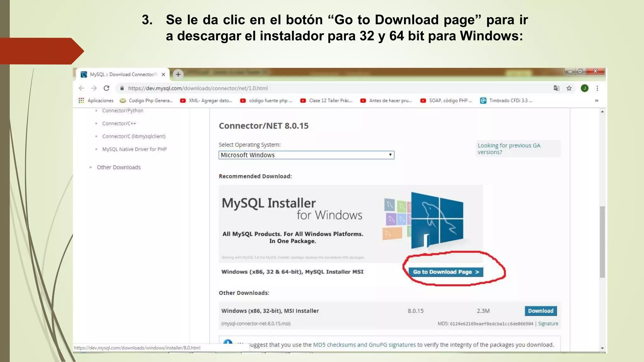Open Connector/C++ sidebar link
This screenshot has width=644, height=362.
coord(119,123)
